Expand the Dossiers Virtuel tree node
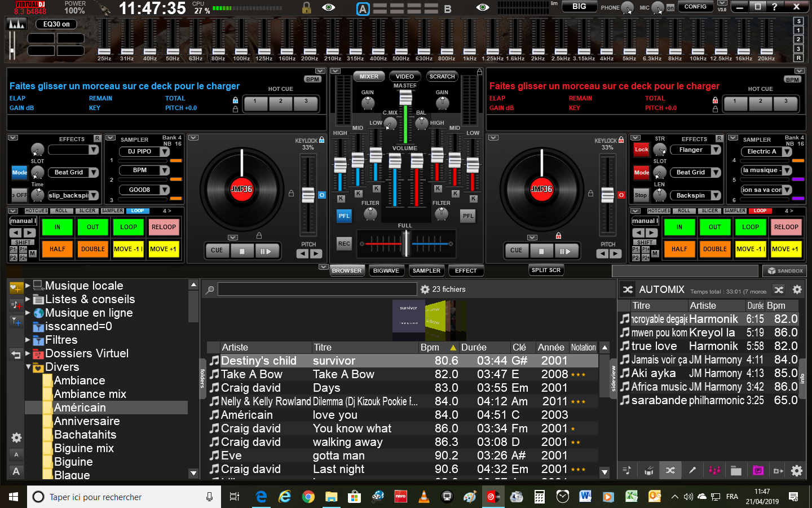Viewport: 812px width, 508px height. point(28,353)
